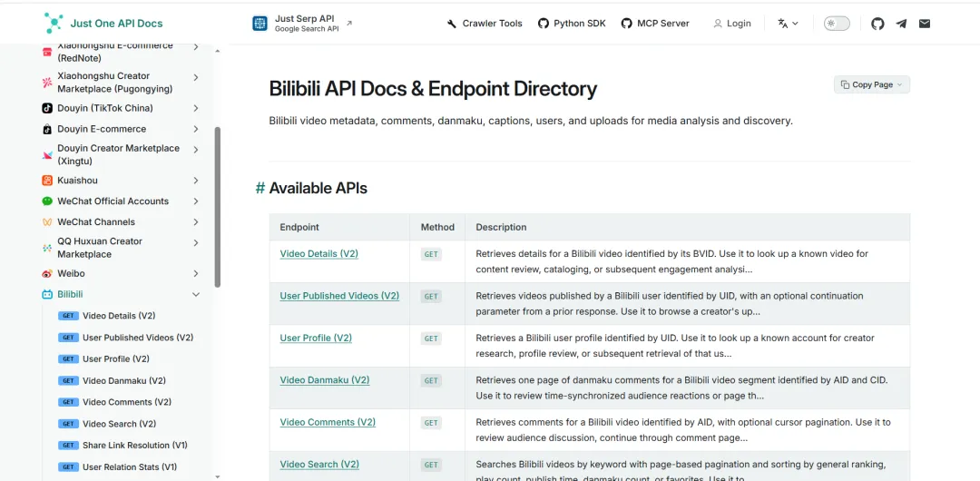
Task: Click the copy icon in Copy Page button
Action: (845, 84)
